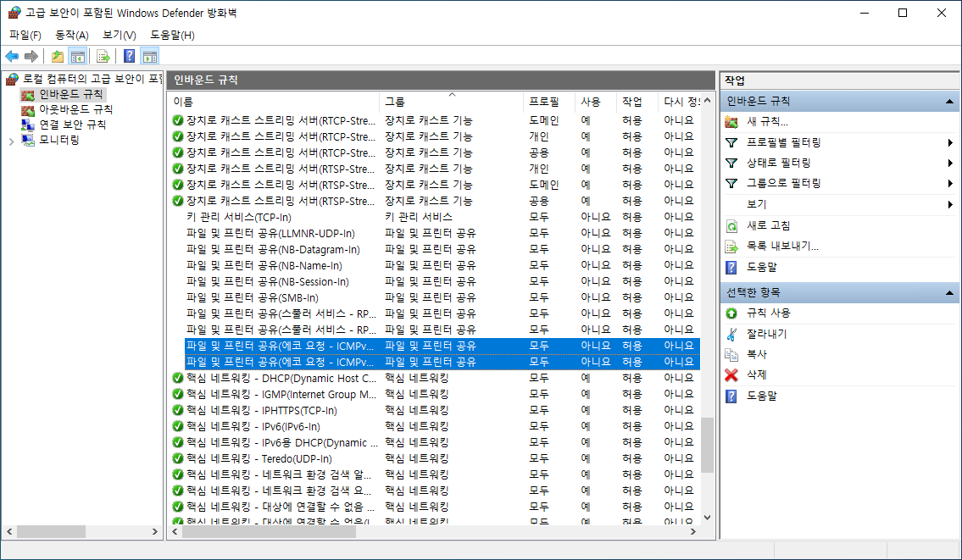Sort by the 이름 column header
The height and width of the screenshot is (560, 962).
(x=274, y=102)
